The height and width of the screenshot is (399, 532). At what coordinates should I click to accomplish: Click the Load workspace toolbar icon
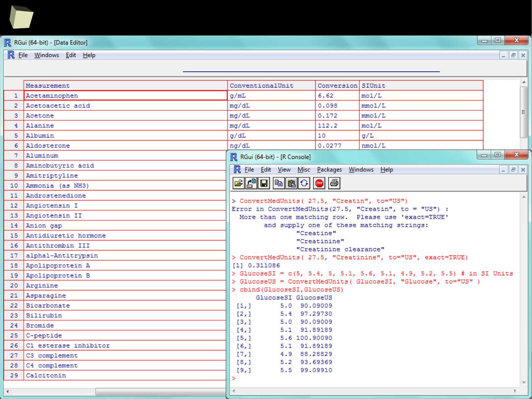click(x=251, y=183)
